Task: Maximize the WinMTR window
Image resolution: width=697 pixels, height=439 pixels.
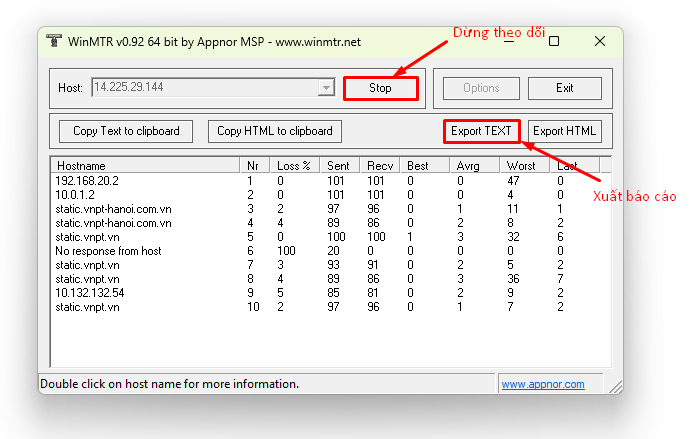Action: 553,42
